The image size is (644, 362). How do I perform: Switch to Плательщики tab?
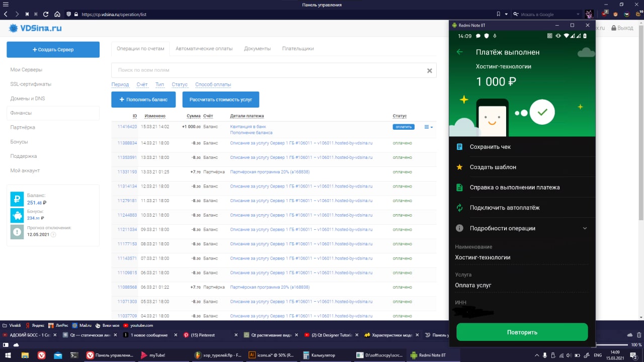click(298, 49)
